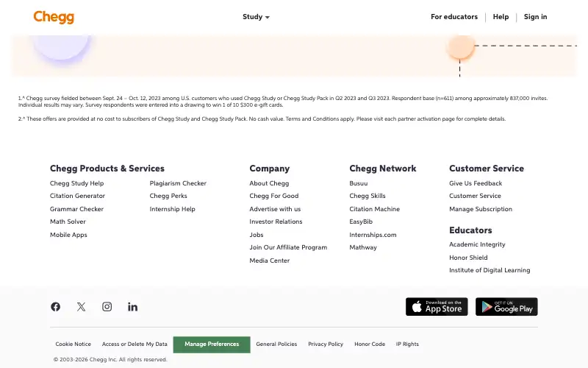Open Grammar Checker link
The image size is (588, 368).
coord(76,209)
